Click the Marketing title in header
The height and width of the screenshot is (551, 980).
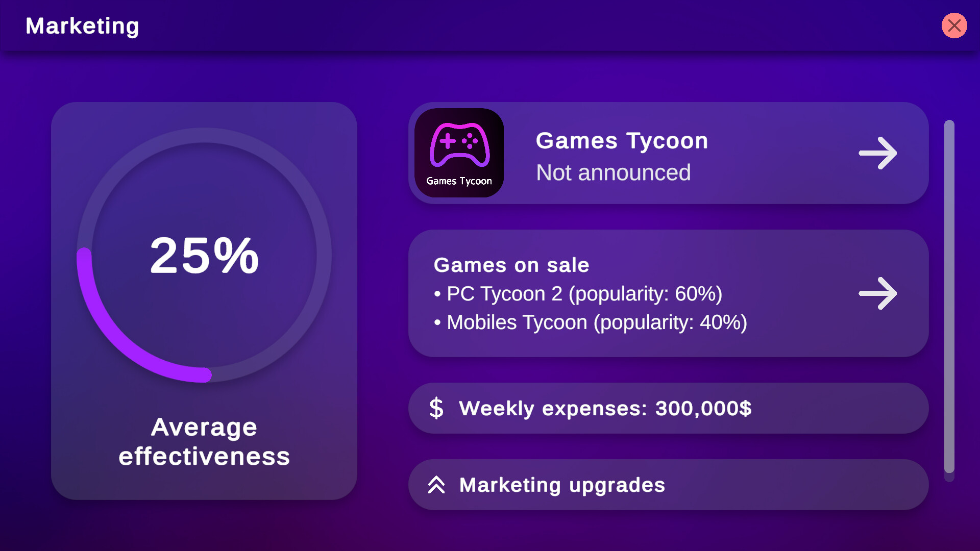point(82,26)
